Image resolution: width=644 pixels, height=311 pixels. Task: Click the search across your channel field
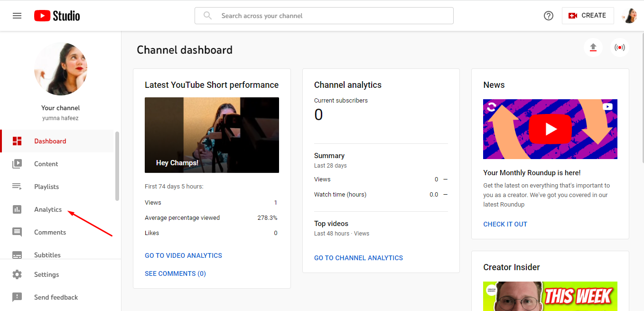324,16
